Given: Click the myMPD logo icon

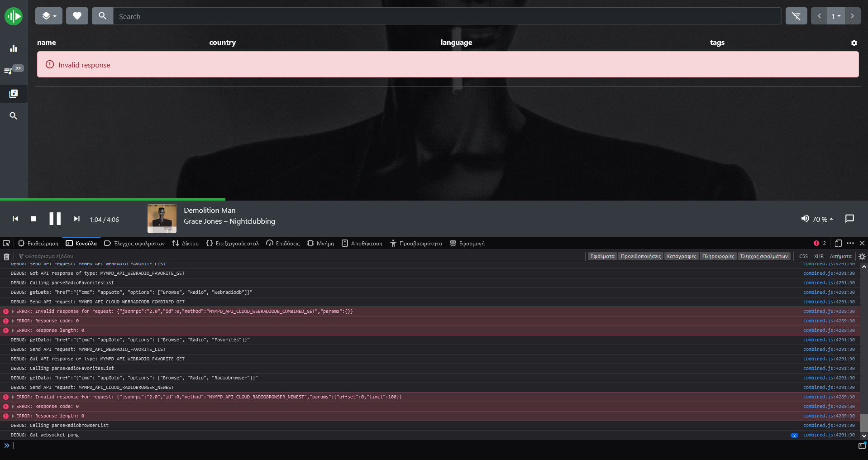Looking at the screenshot, I should (x=14, y=16).
